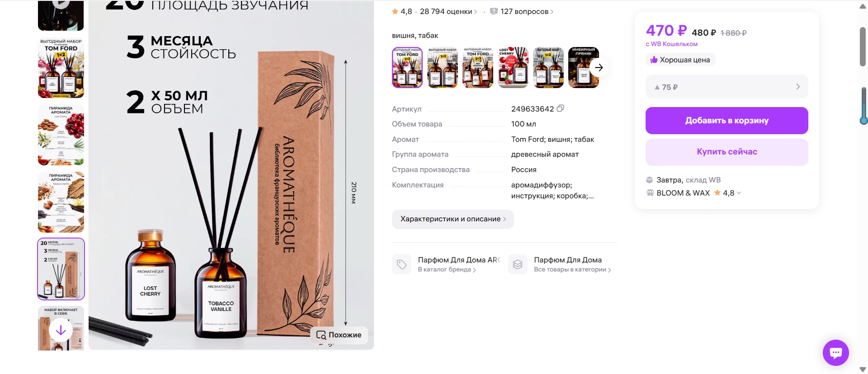Image resolution: width=868 pixels, height=374 pixels.
Task: Copy the article number 249633642
Action: [x=560, y=108]
